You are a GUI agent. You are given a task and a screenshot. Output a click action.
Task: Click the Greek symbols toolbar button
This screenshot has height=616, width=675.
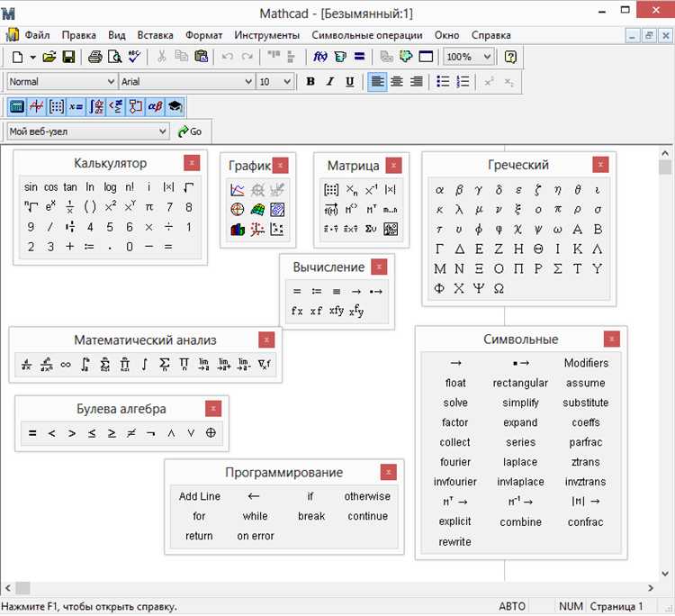click(155, 106)
